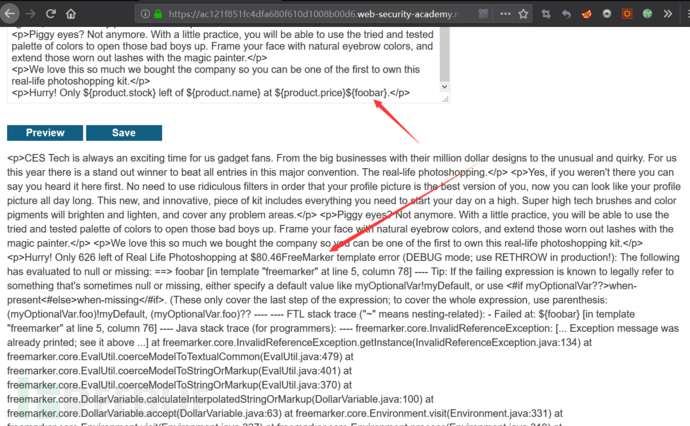Reload the current page
The width and height of the screenshot is (690, 426).
point(51,14)
